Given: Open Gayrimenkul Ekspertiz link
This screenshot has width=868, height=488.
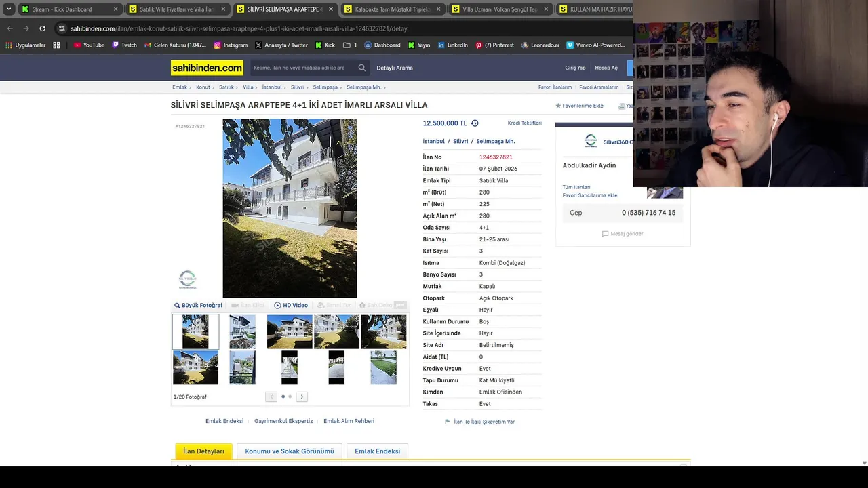Looking at the screenshot, I should pos(283,421).
